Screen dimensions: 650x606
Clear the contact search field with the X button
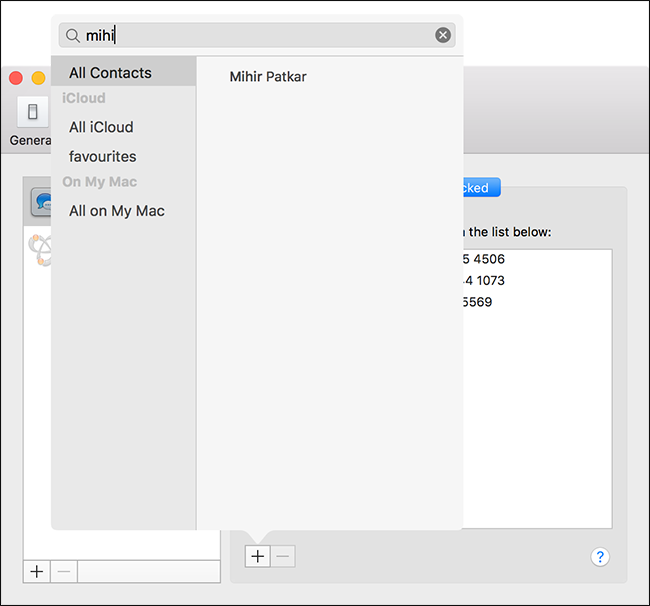(443, 35)
